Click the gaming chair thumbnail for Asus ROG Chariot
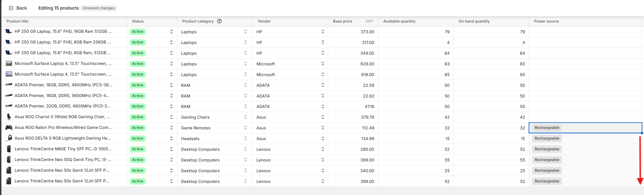The height and width of the screenshot is (195, 644). point(9,117)
